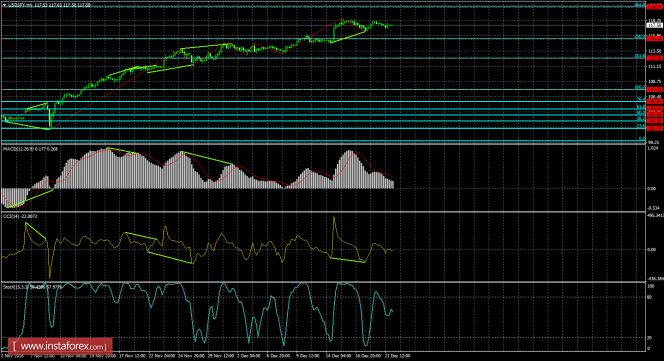Select the Stoch(15,3,3) indicator label
Viewport: 664px width, 361px height.
click(32, 287)
